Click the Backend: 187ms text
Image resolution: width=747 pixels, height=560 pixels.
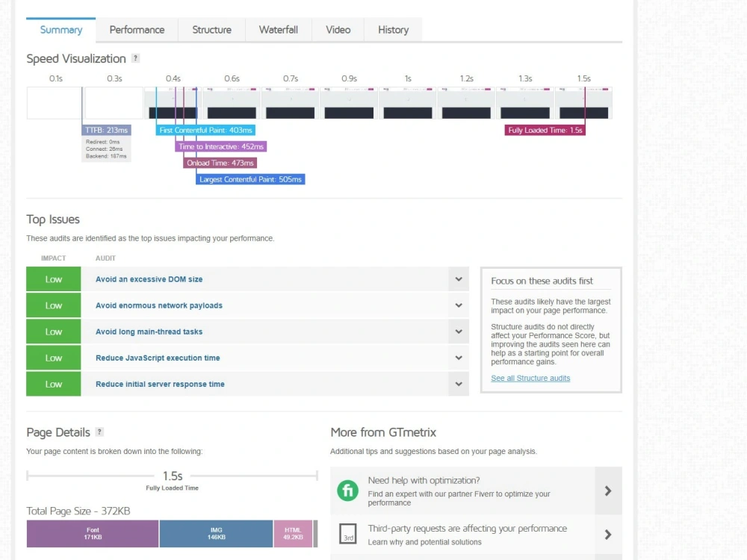106,156
